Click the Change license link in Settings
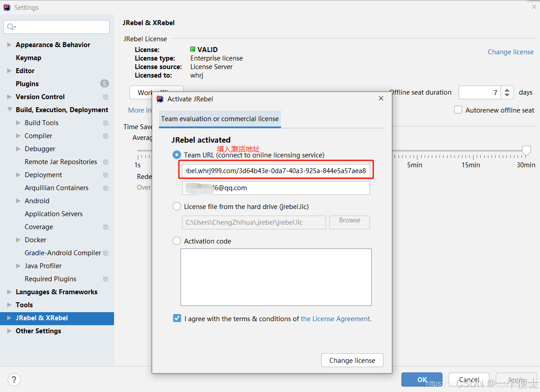This screenshot has width=540, height=392. (x=511, y=52)
